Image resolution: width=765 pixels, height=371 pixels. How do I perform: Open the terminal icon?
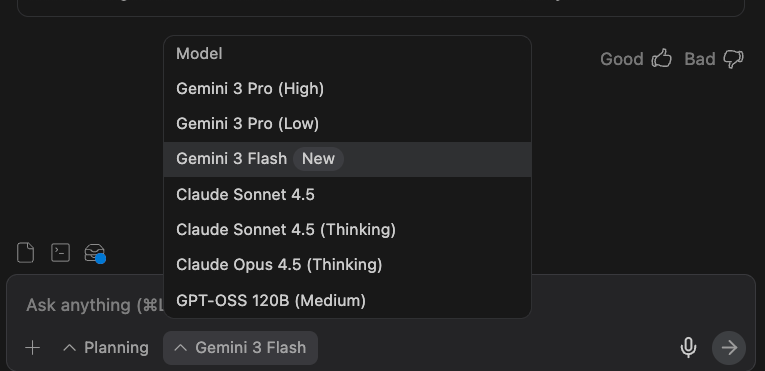(60, 253)
